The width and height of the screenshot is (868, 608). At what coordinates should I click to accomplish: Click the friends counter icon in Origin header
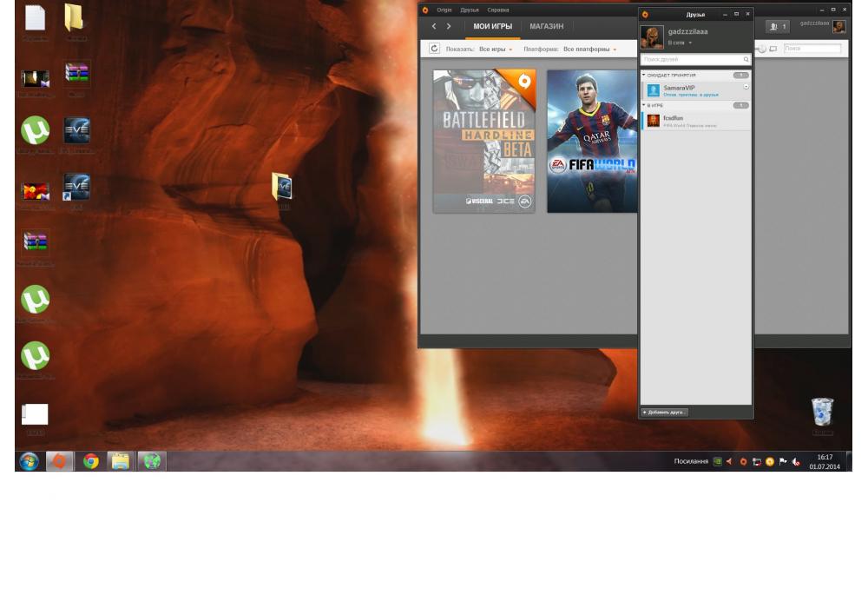777,27
